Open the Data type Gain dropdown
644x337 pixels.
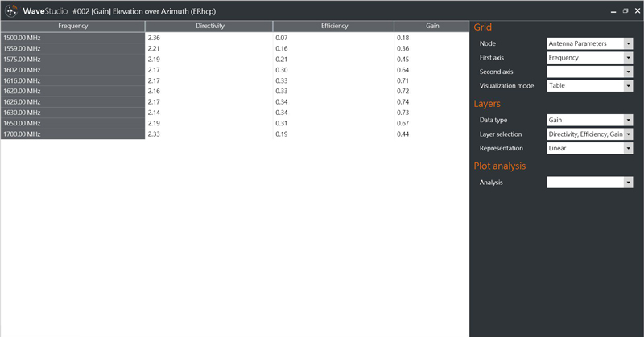(x=589, y=120)
